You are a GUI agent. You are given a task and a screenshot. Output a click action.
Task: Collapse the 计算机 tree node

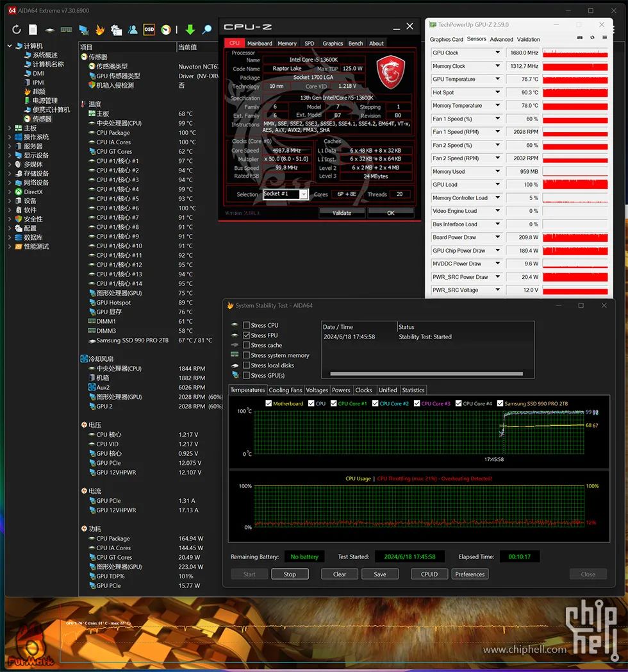tap(10, 46)
